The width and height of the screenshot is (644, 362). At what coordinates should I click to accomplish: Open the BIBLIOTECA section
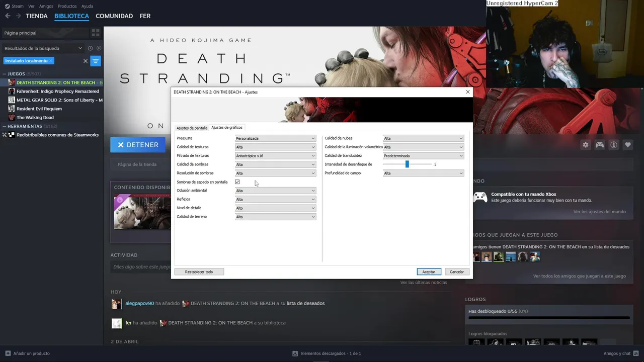[71, 16]
